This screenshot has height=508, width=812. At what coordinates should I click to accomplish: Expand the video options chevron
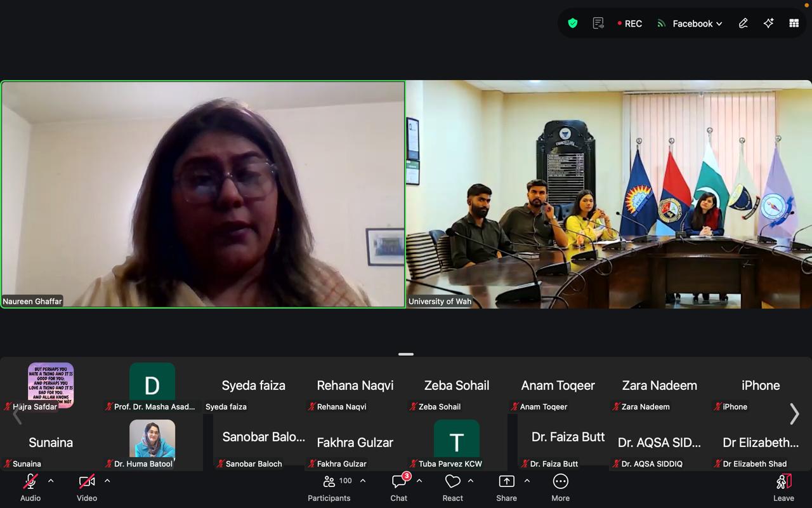pyautogui.click(x=107, y=481)
